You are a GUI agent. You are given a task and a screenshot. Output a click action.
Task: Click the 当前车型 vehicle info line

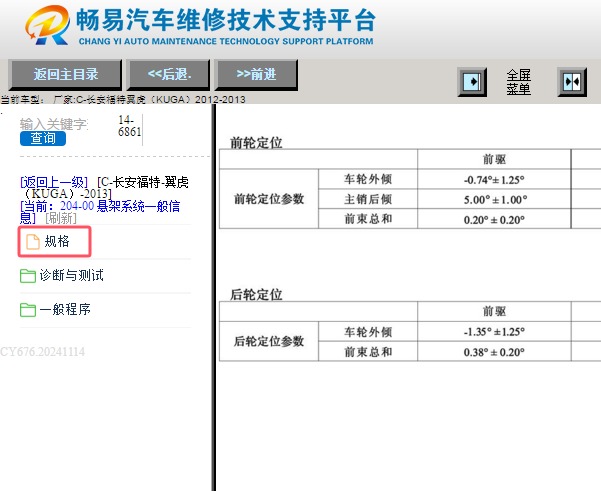123,100
